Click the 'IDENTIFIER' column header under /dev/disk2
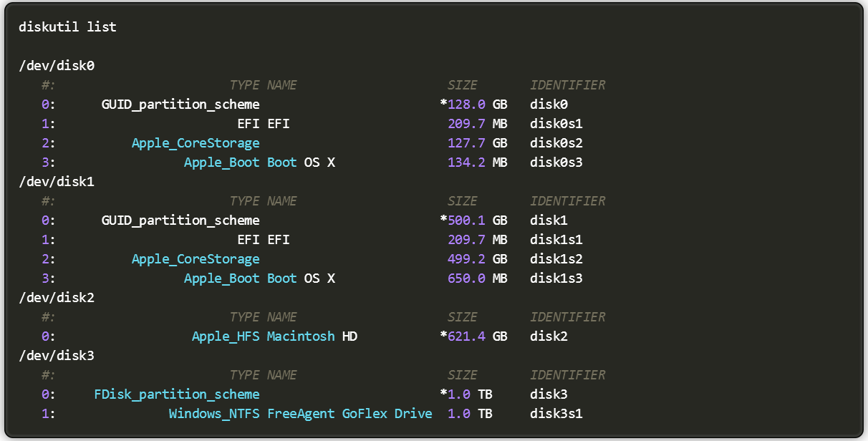Image resolution: width=868 pixels, height=441 pixels. point(567,317)
